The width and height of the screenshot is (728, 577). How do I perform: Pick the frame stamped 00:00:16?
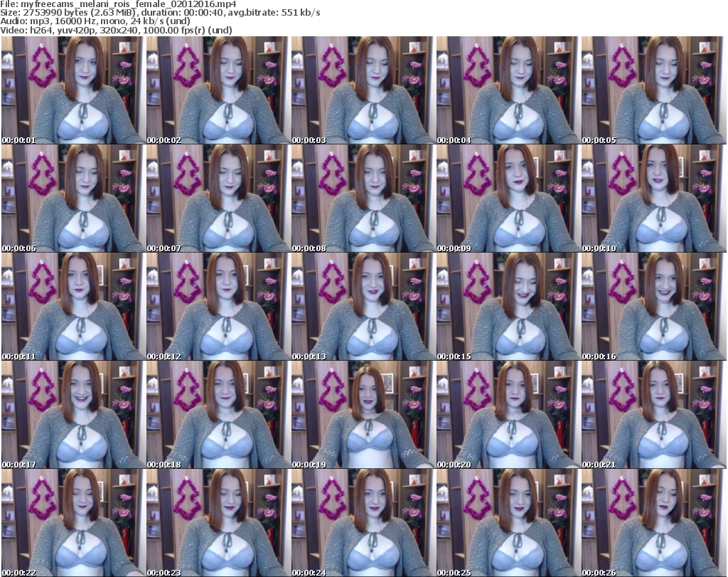point(653,307)
